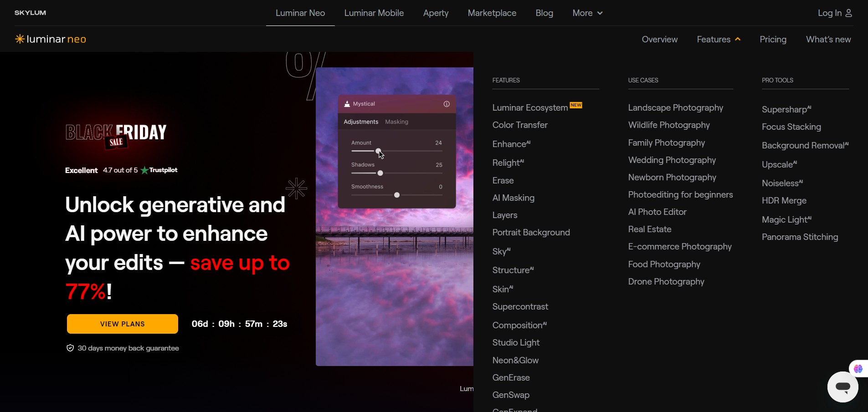Open the Erase feature
Viewport: 868px width, 412px height.
pos(503,181)
